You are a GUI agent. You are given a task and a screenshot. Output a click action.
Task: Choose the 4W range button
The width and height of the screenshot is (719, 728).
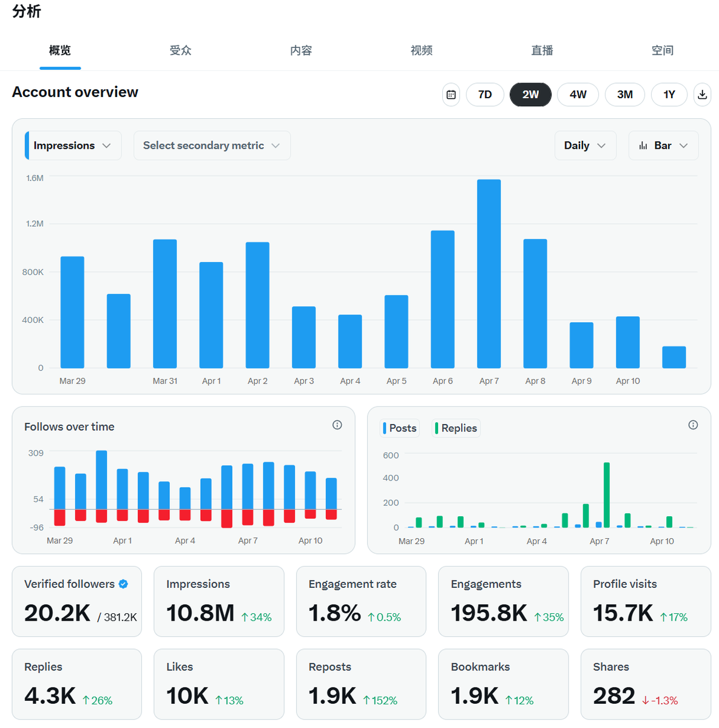tap(578, 95)
